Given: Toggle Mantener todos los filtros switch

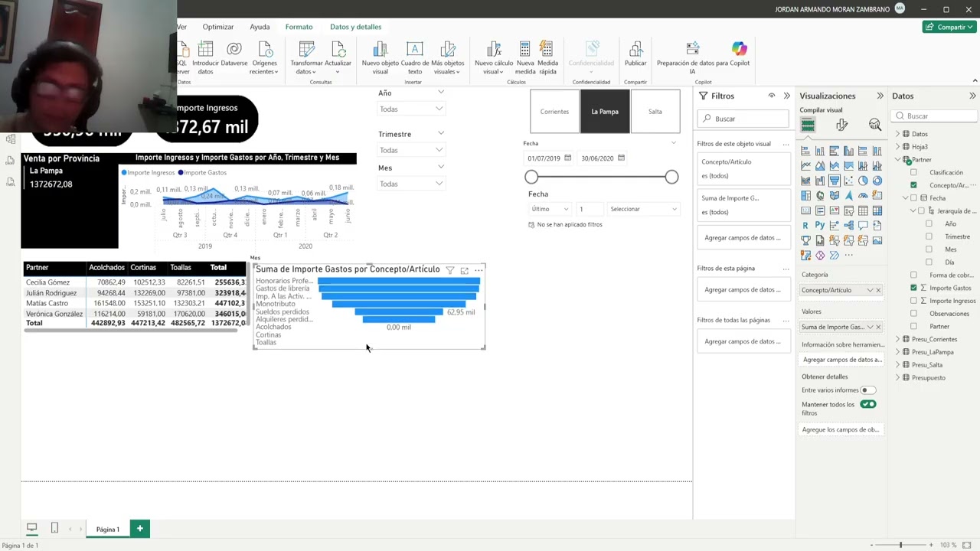Looking at the screenshot, I should [x=867, y=404].
